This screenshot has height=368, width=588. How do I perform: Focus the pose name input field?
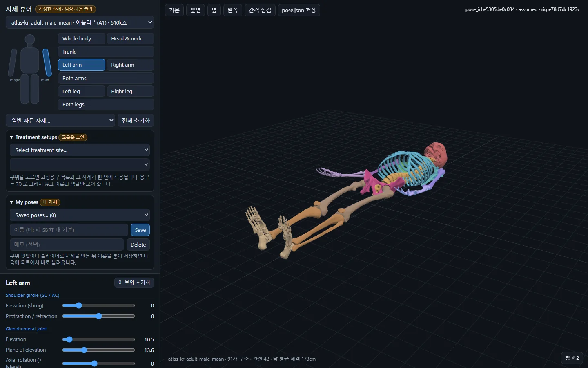coord(69,230)
